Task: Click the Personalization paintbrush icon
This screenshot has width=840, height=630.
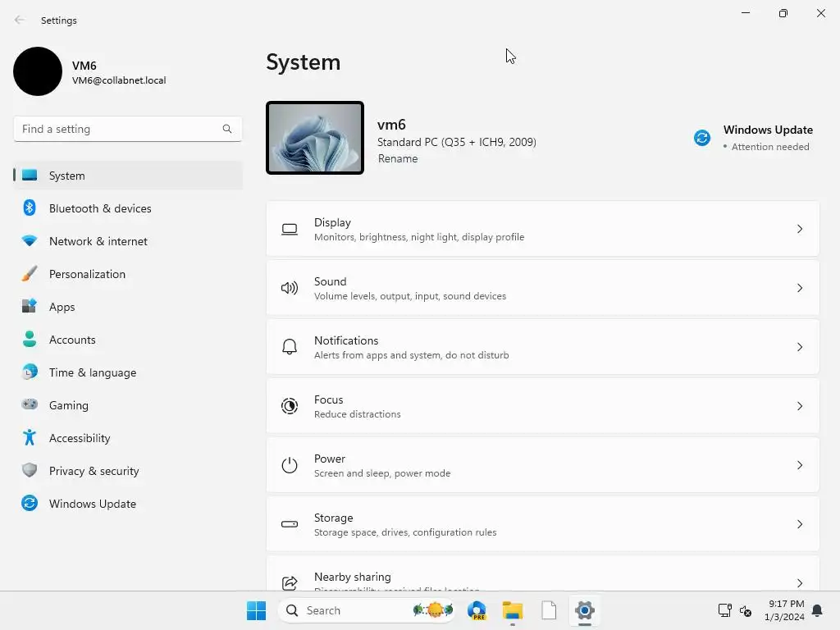Action: click(x=30, y=274)
